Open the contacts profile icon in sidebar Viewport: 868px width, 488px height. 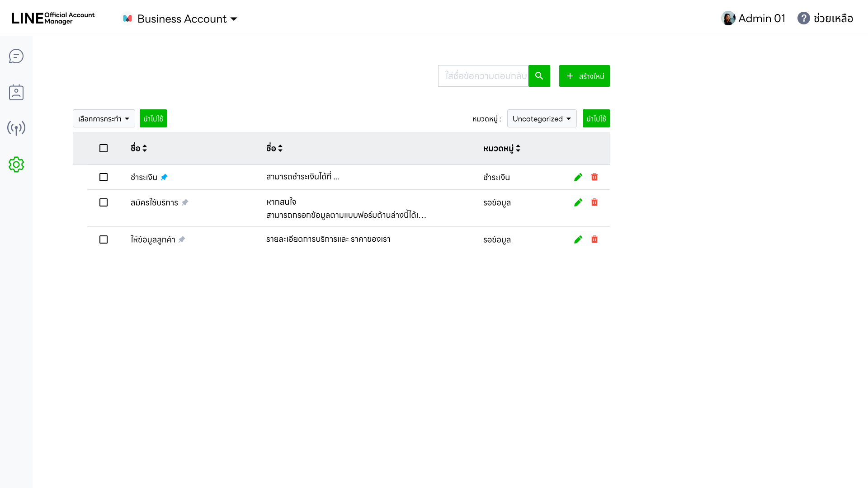click(x=16, y=92)
